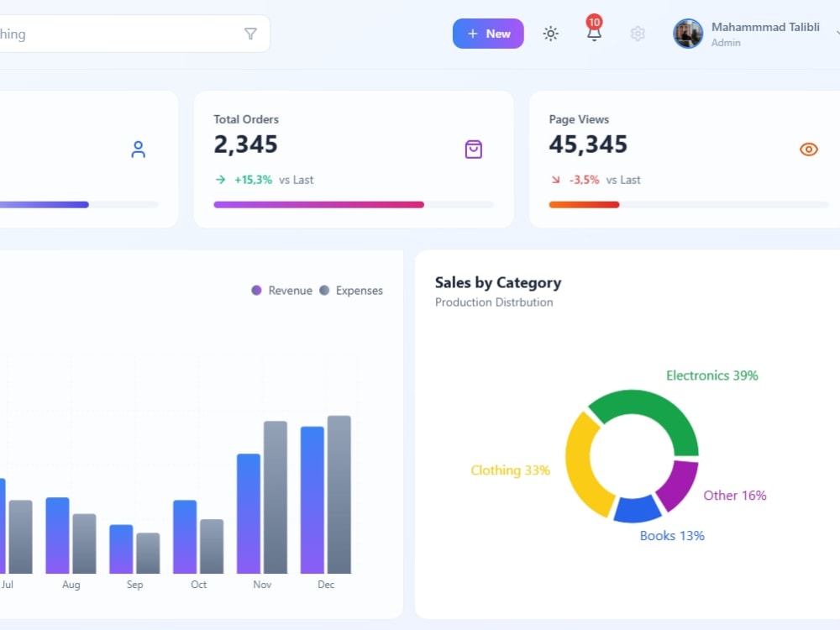Click the Total Orders label
Viewport: 840px width, 630px height.
pyautogui.click(x=246, y=119)
